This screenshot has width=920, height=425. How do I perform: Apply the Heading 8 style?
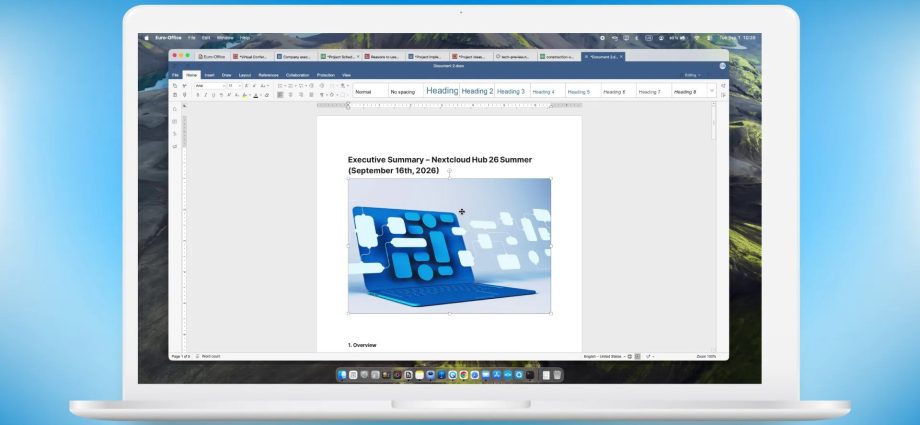click(688, 92)
